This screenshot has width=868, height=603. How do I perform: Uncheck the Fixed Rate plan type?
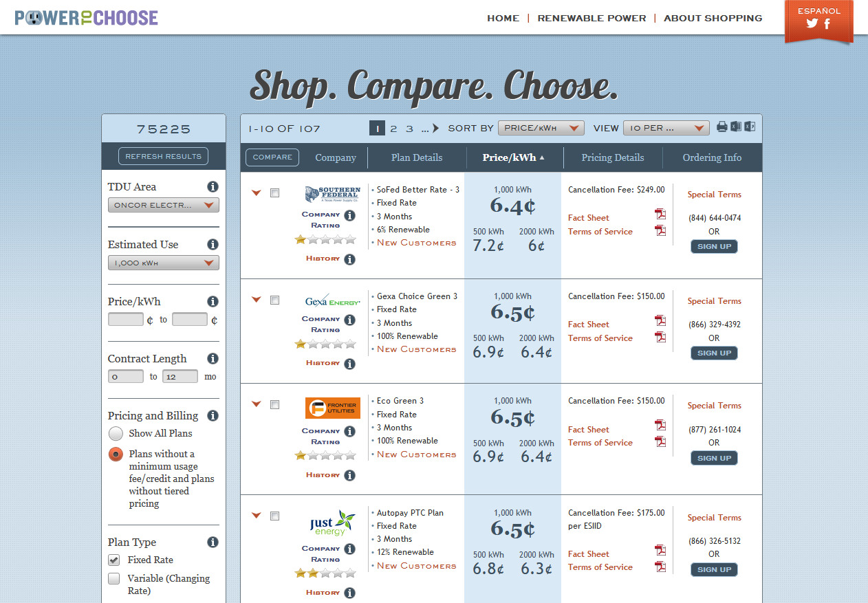click(x=114, y=560)
